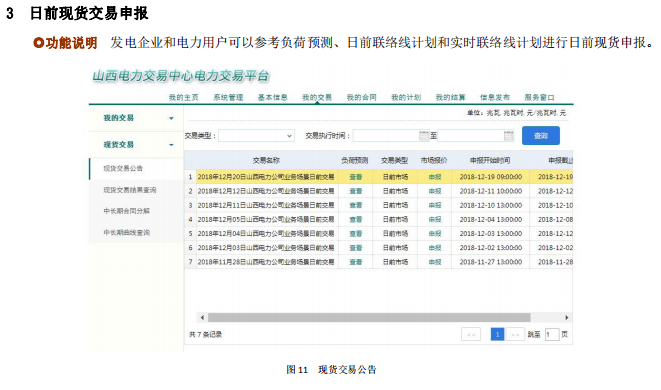
Task: Click 申报 link in the first row
Action: click(435, 177)
